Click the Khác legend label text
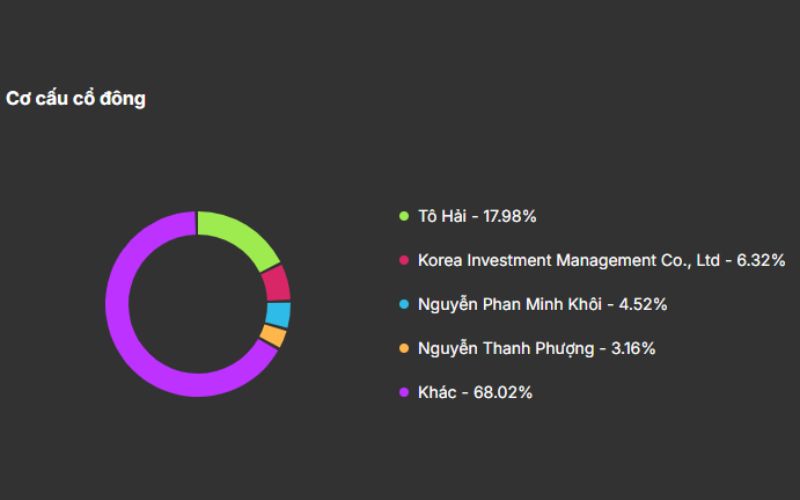The width and height of the screenshot is (800, 500). pyautogui.click(x=437, y=392)
